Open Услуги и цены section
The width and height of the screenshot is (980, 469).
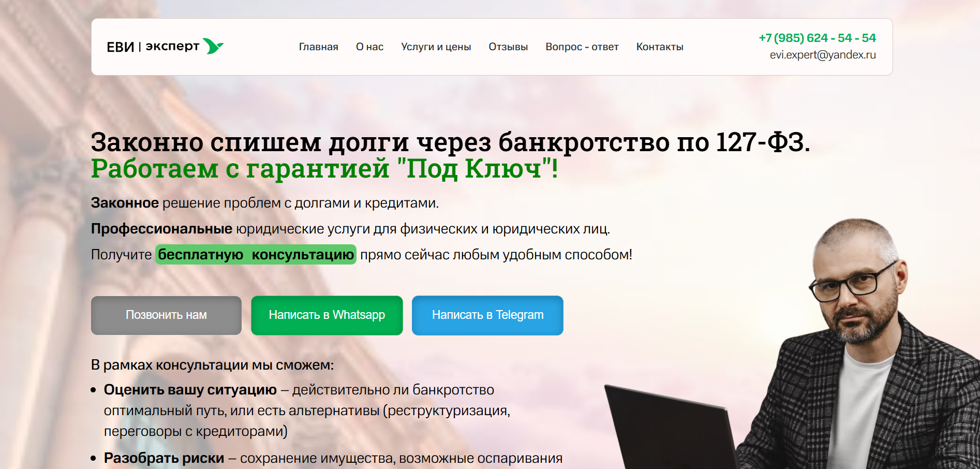(x=436, y=47)
